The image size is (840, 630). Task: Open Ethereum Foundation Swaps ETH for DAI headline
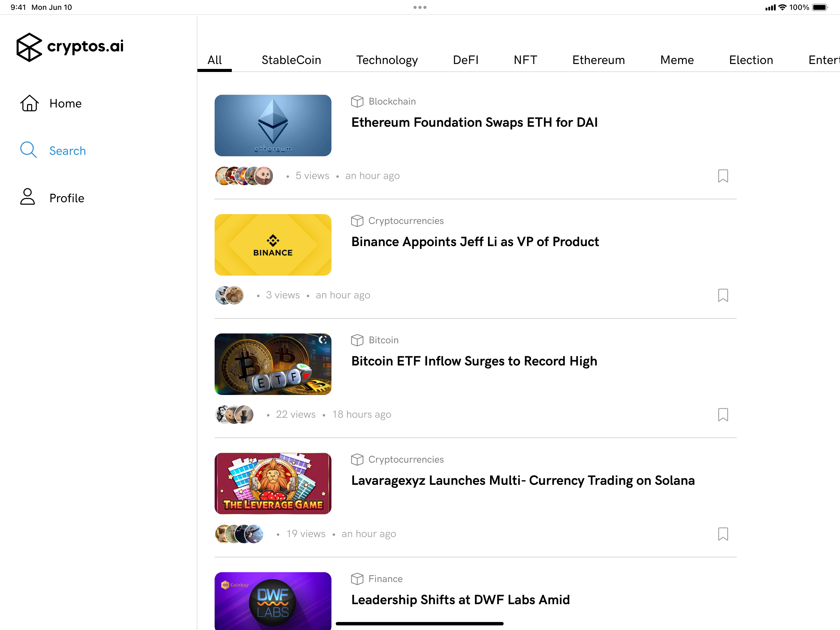pyautogui.click(x=474, y=122)
